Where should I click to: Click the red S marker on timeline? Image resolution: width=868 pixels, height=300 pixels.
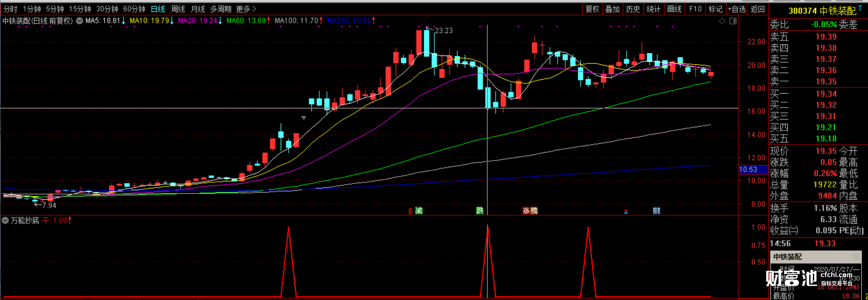[x=410, y=211]
